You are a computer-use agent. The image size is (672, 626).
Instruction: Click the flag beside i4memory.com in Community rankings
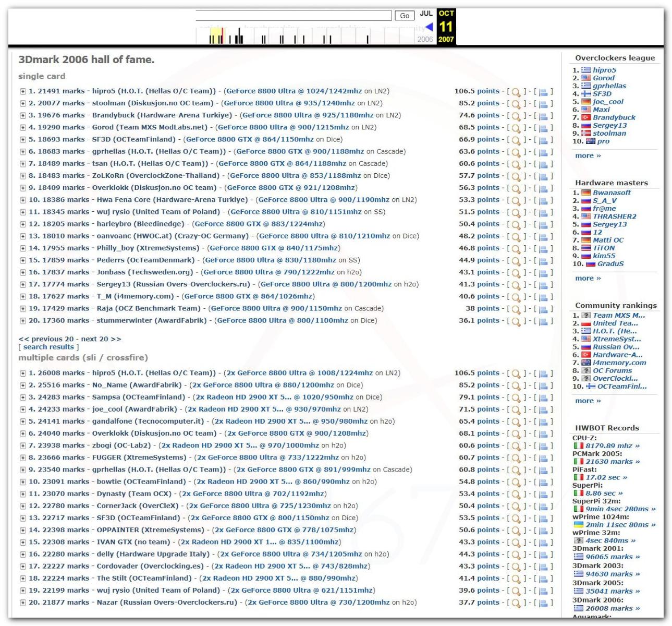tap(586, 363)
